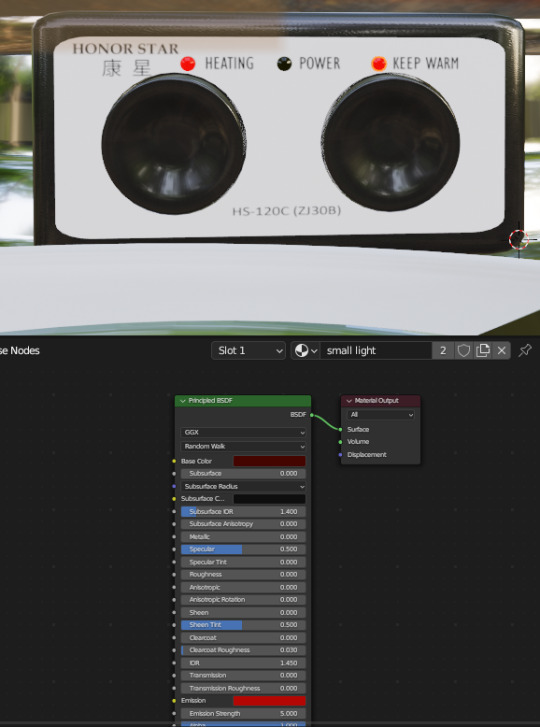Click the Emission Strength 5.000 field
The width and height of the screenshot is (540, 727).
(x=243, y=714)
